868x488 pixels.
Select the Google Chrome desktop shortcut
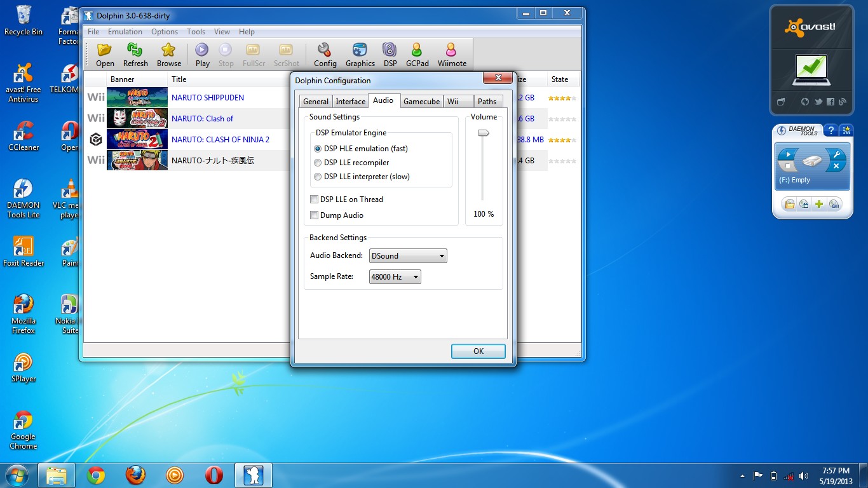(24, 430)
